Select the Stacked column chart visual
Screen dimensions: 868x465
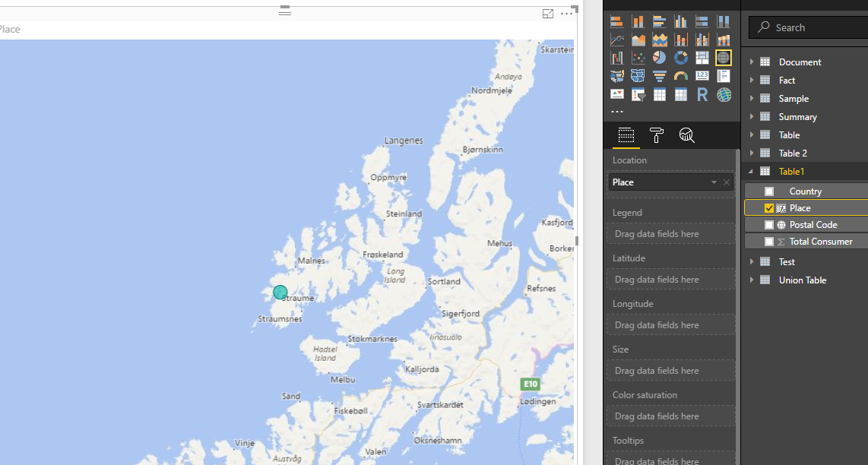pyautogui.click(x=638, y=21)
